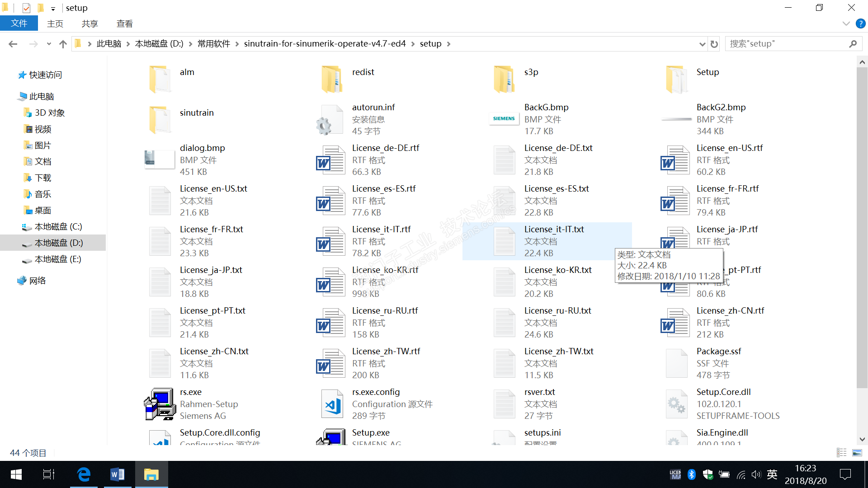Open the 查看 ribbon tab
Viewport: 868px width, 488px height.
click(x=124, y=23)
